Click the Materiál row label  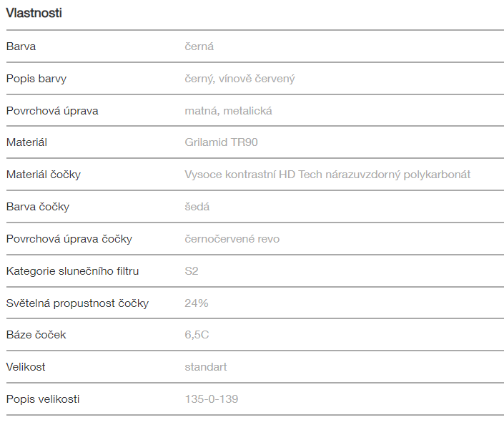(26, 142)
